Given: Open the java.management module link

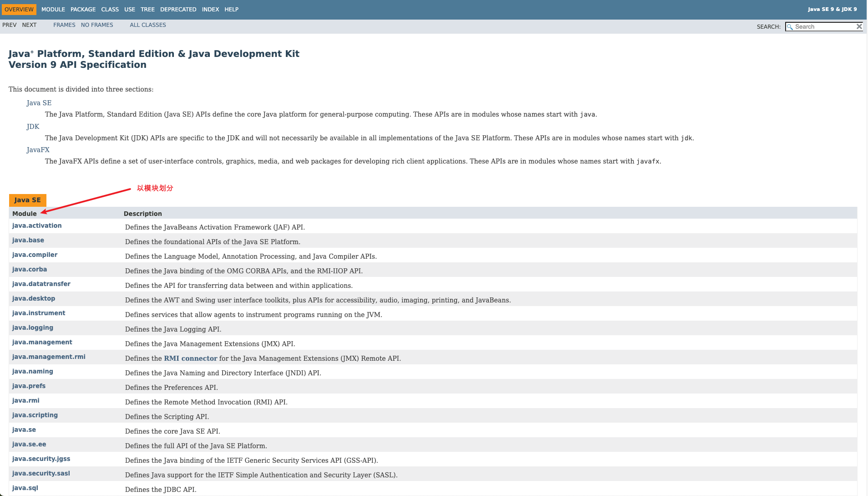Looking at the screenshot, I should point(42,343).
